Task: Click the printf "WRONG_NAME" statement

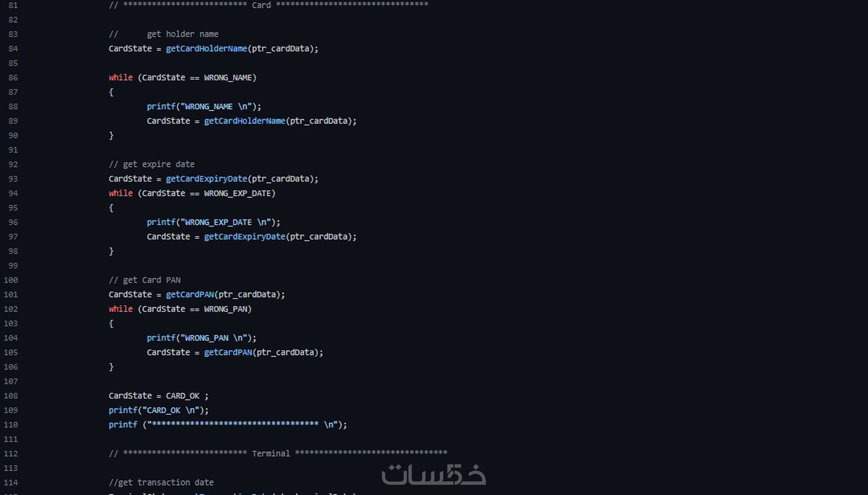Action: (204, 107)
